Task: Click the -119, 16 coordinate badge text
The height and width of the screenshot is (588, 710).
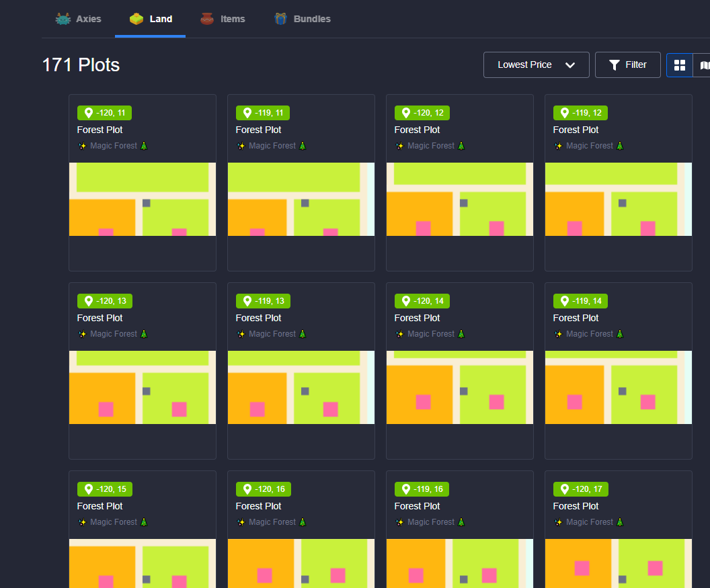Action: pos(428,489)
